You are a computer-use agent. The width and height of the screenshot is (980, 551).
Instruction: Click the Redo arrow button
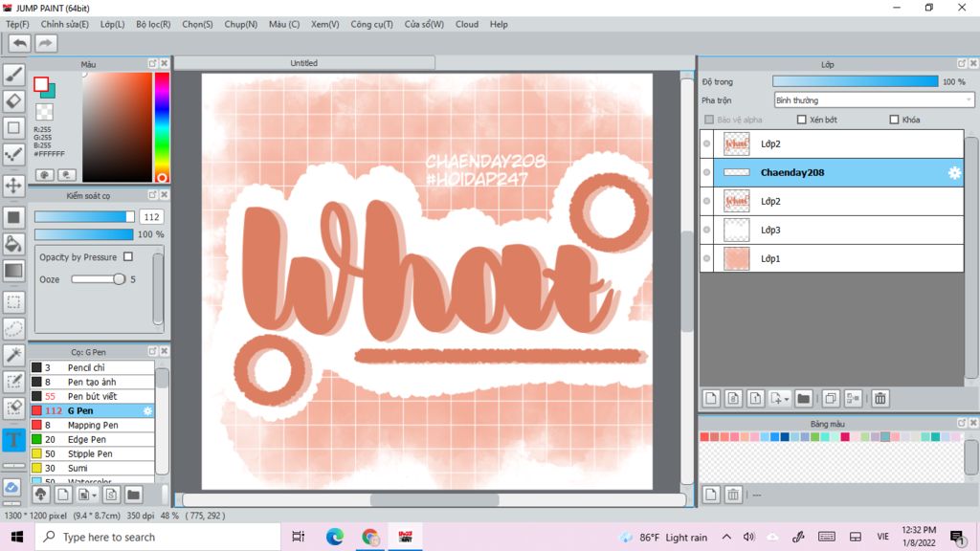46,43
